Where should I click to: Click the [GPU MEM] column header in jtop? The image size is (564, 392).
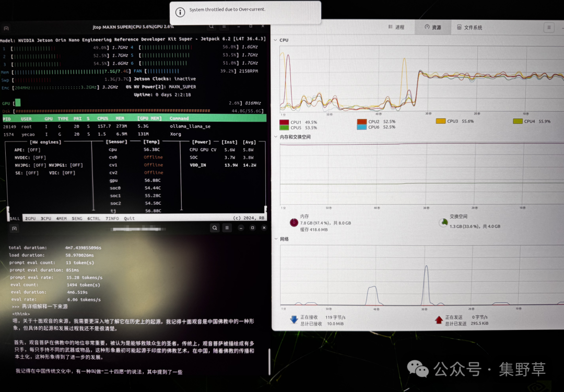[x=149, y=118]
